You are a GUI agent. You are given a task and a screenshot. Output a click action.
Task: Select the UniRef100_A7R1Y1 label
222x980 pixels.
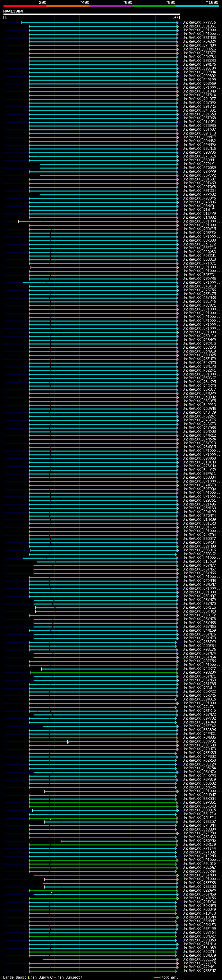(x=199, y=164)
